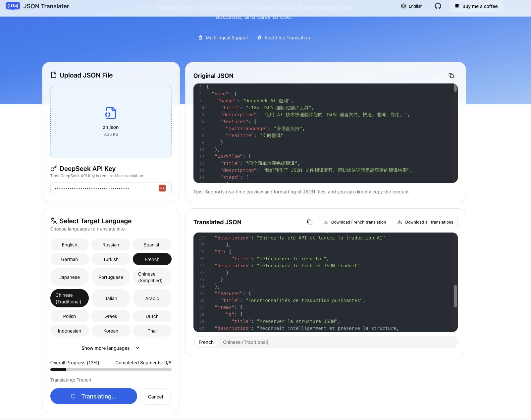Click the Translating... button
Screen dimensions: 531x420
click(x=94, y=396)
